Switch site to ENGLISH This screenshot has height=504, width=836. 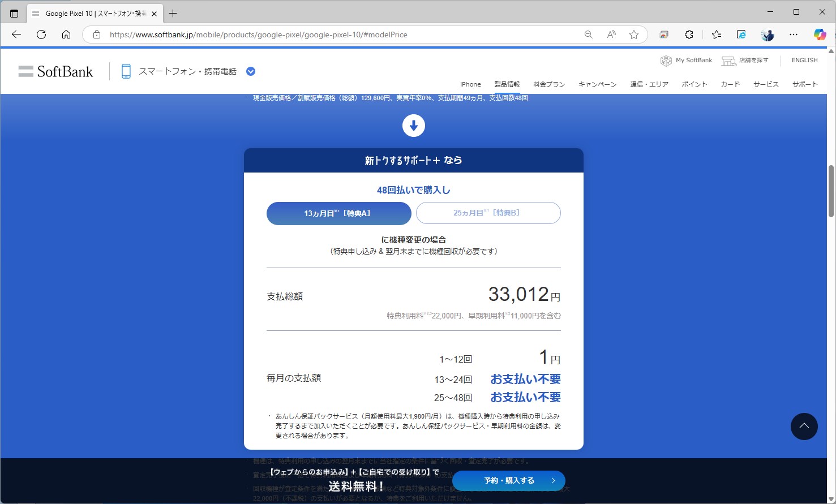804,60
